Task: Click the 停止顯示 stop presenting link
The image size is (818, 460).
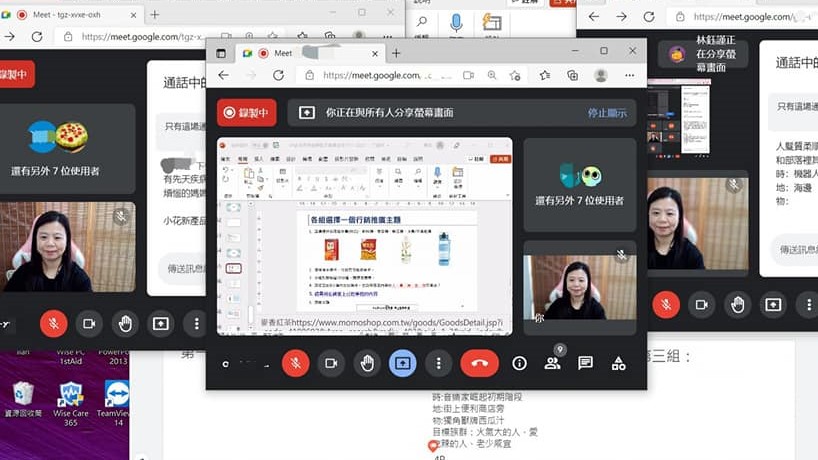Action: pyautogui.click(x=608, y=113)
